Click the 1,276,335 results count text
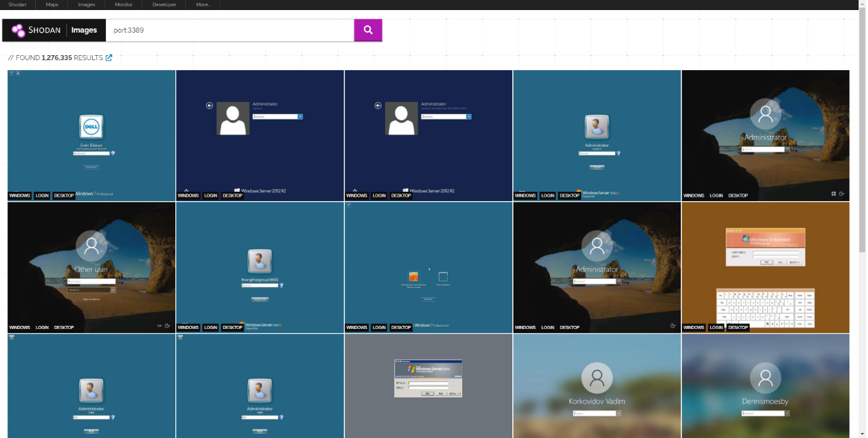Image resolution: width=868 pixels, height=438 pixels. 57,58
